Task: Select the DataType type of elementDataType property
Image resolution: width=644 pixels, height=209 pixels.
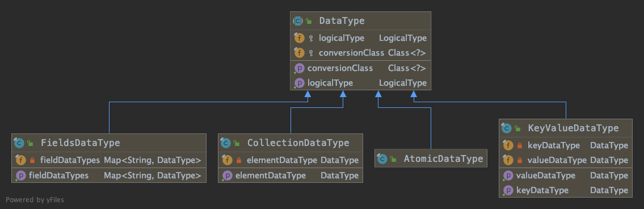Action: pos(340,175)
